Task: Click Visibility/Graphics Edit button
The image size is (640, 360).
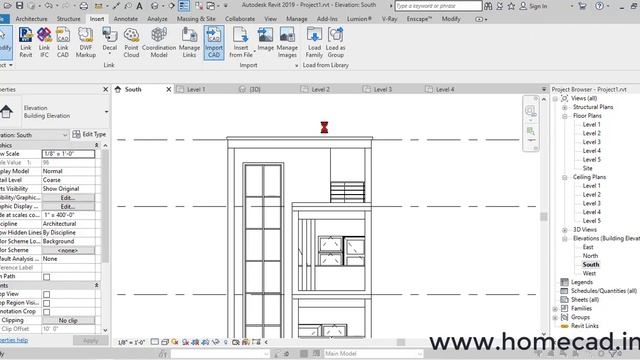Action: 68,198
